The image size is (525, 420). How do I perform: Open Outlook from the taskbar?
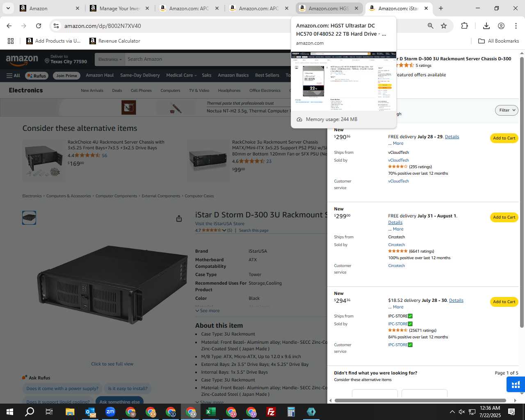90,412
